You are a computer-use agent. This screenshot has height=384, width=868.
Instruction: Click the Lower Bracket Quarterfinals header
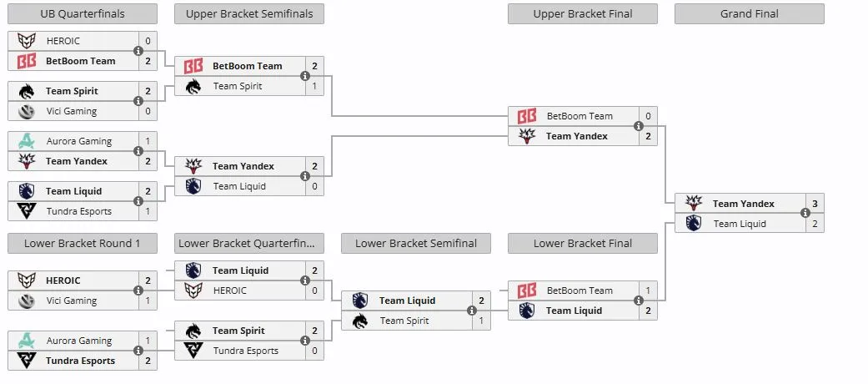pos(249,243)
